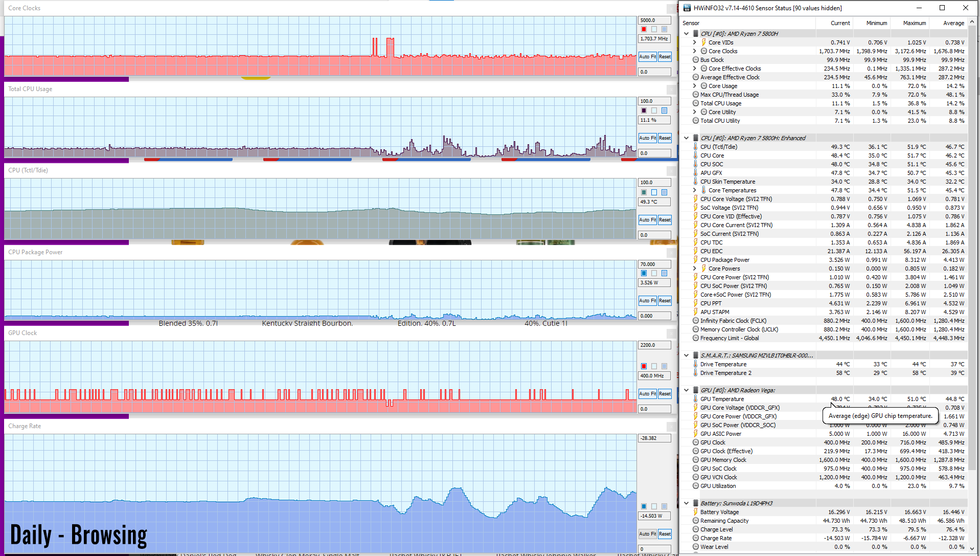Click the gauge icon next to Charge Rate sensor
Viewport: 980px width, 556px height.
coord(696,538)
